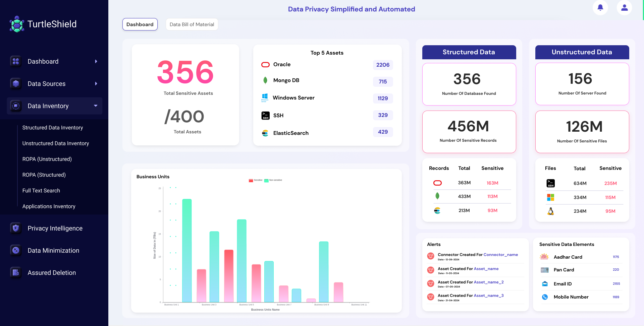Click the tallest Business Unit 1 bar
The width and height of the screenshot is (644, 326).
[187, 251]
